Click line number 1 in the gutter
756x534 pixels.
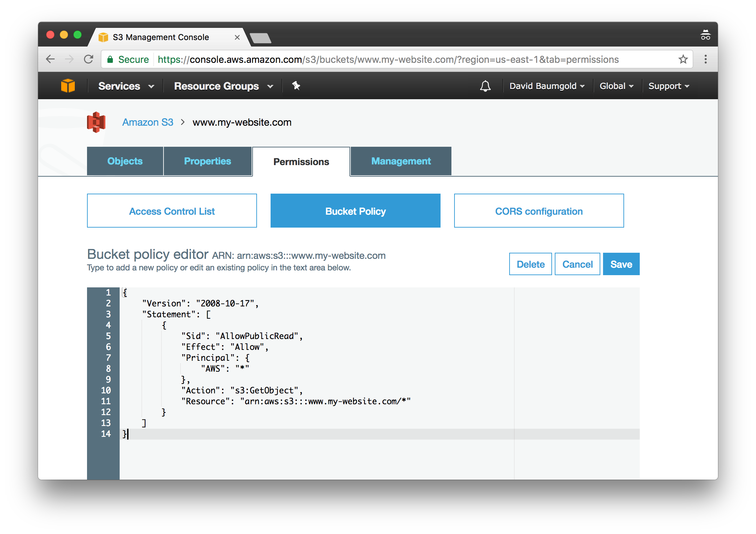tap(108, 292)
